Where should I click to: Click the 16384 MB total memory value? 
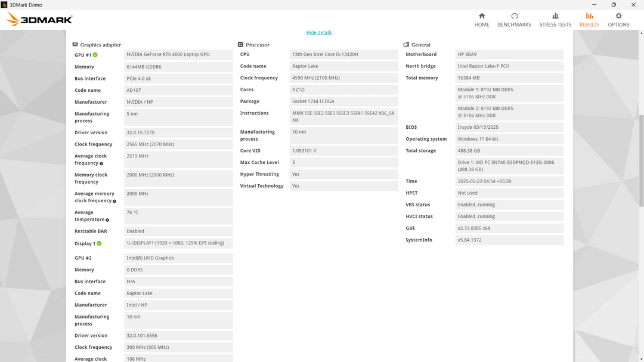click(x=509, y=78)
